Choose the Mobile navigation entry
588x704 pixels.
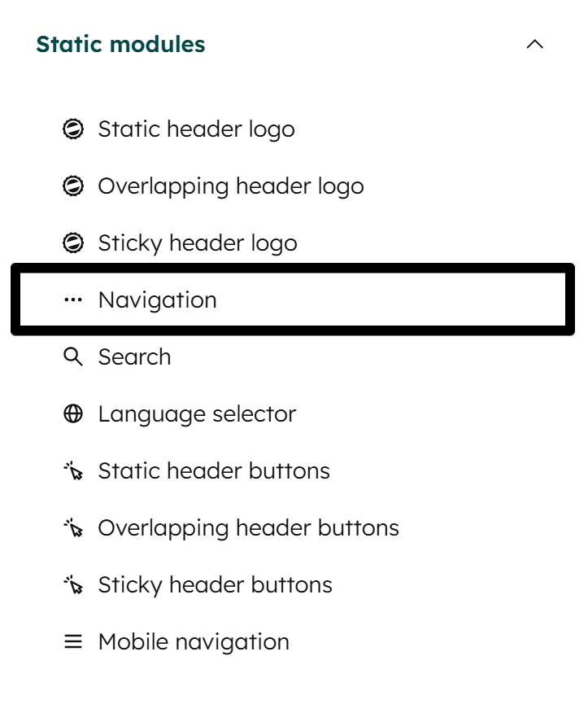pyautogui.click(x=194, y=641)
